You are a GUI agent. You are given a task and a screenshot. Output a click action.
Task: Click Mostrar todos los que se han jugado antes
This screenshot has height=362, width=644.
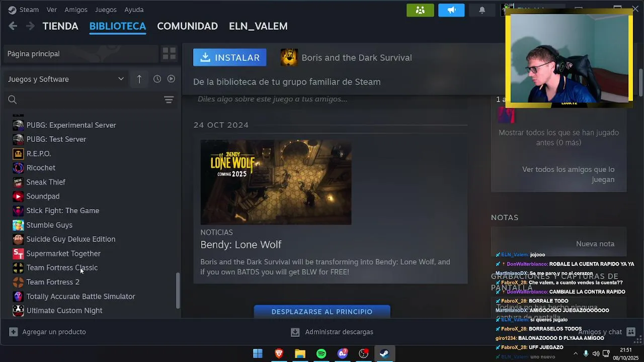click(x=558, y=138)
